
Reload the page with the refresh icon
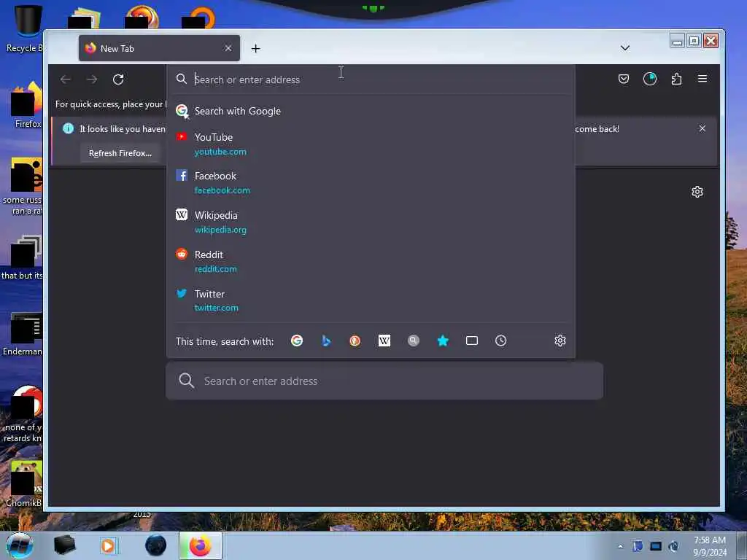pyautogui.click(x=118, y=79)
